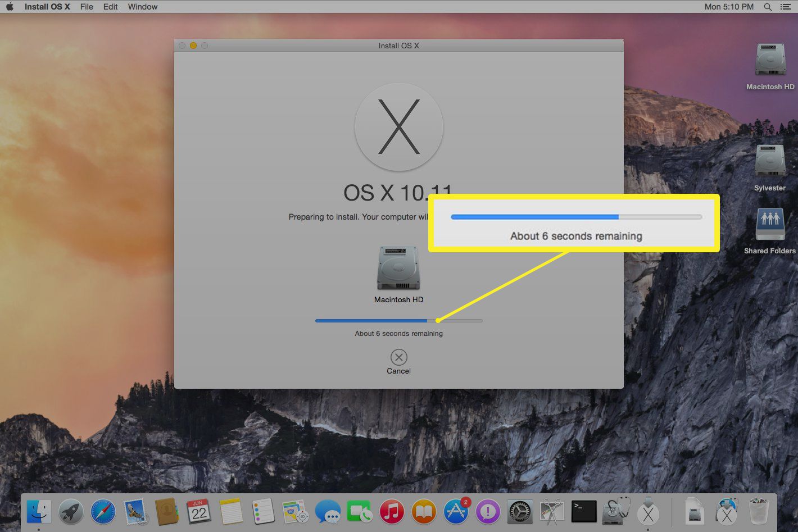Open Disk Utility in the dock
This screenshot has height=532, width=798.
[x=616, y=512]
